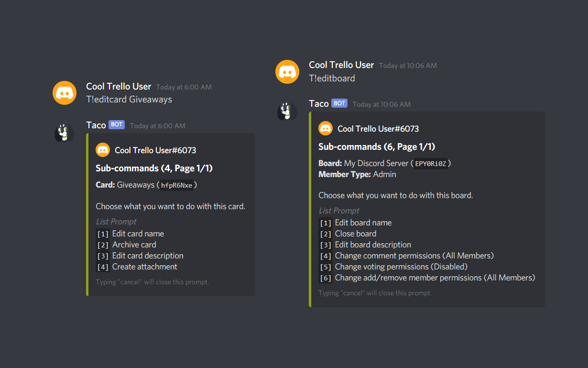Open the Cool Trello User name above T!editboard
This screenshot has width=588, height=368.
[x=341, y=65]
